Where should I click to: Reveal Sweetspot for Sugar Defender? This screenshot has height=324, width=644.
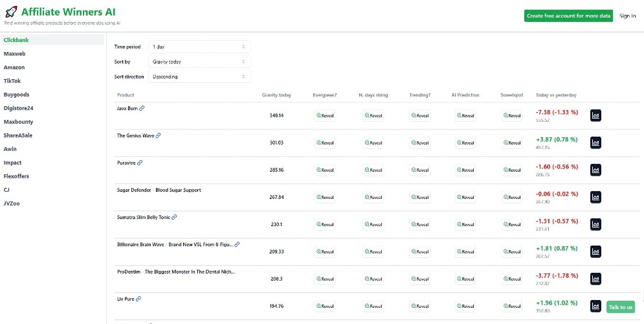[512, 197]
